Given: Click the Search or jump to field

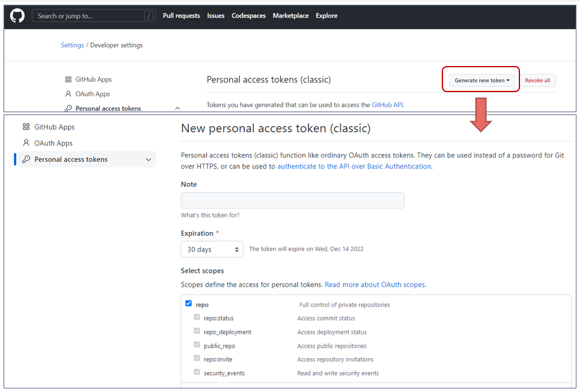Looking at the screenshot, I should coord(93,16).
